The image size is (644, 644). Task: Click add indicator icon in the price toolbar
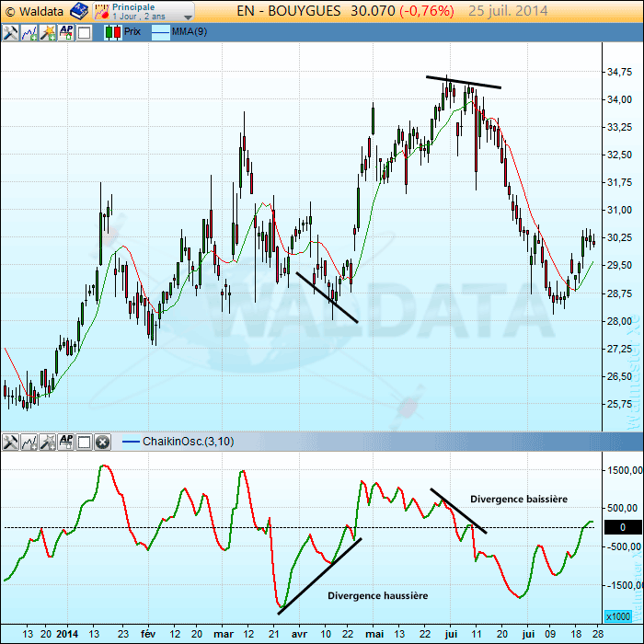click(29, 32)
